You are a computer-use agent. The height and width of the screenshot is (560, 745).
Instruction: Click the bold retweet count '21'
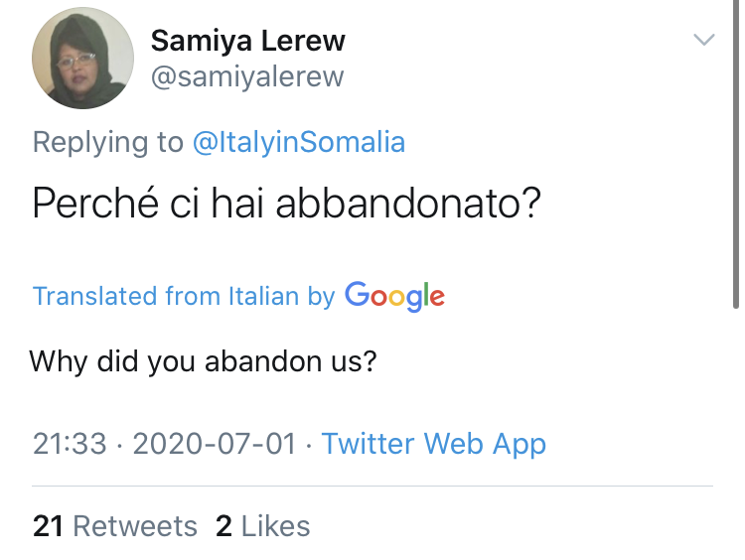pos(49,525)
